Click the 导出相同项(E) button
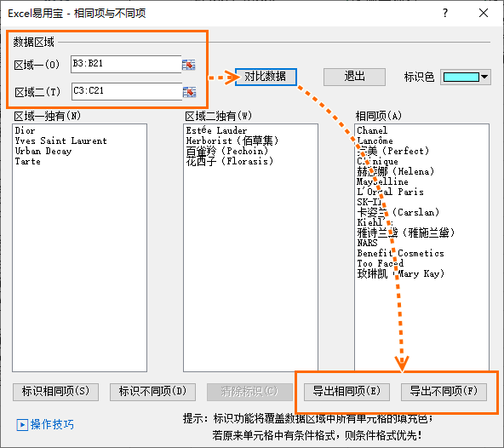Image resolution: width=504 pixels, height=448 pixels. coord(346,392)
